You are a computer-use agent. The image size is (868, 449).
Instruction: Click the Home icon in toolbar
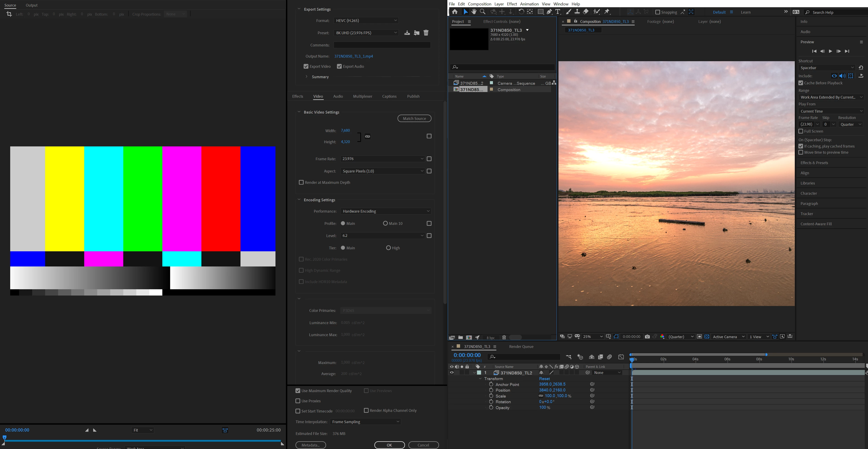[x=455, y=12]
